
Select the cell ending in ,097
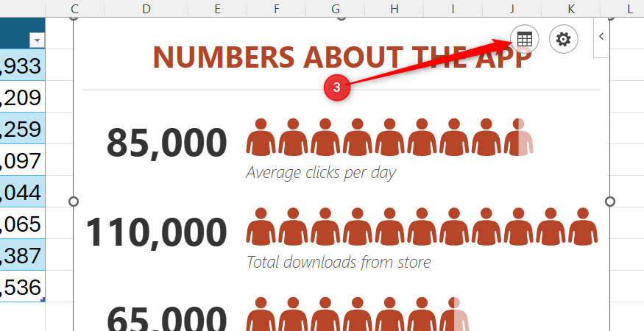point(23,160)
